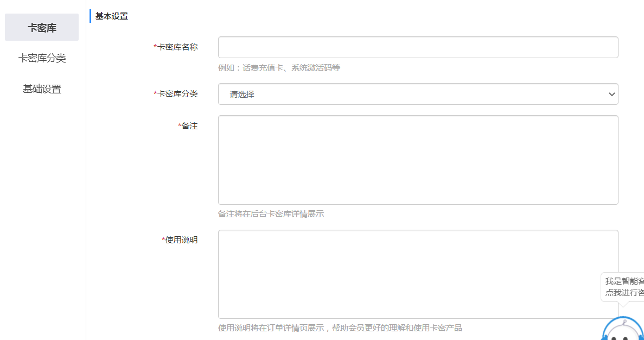This screenshot has width=644, height=340.
Task: Click the hint text below 使用说明 box
Action: [340, 328]
